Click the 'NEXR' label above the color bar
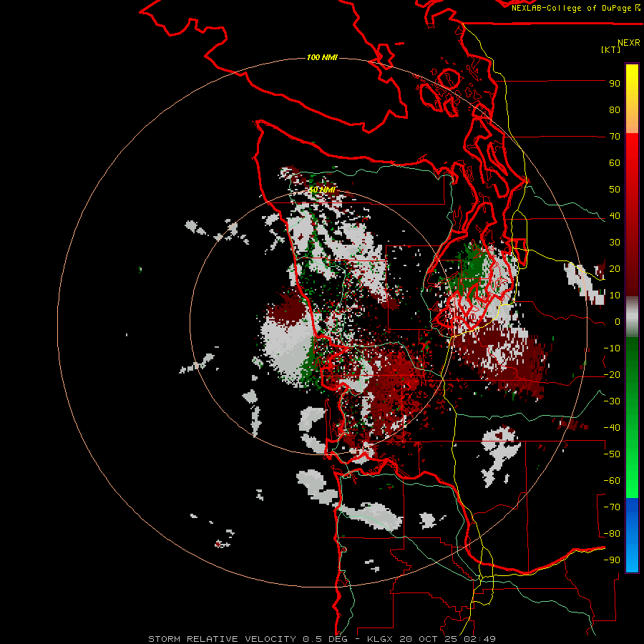 [629, 43]
